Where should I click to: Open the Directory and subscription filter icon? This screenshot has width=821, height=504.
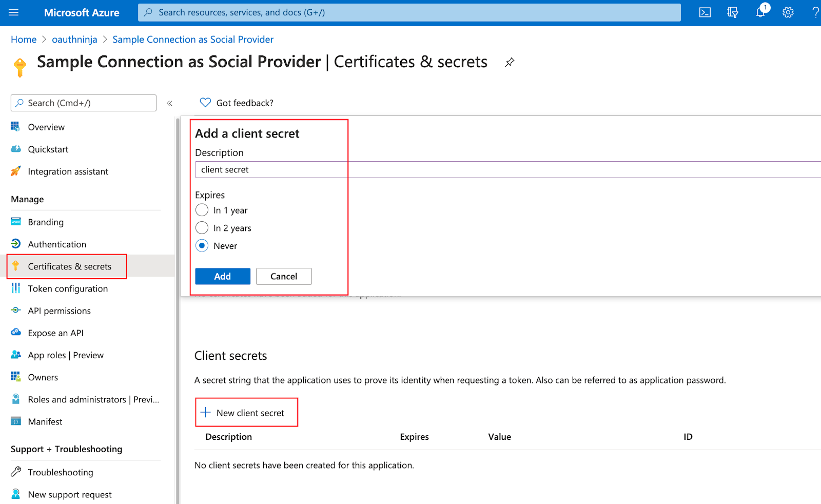coord(733,12)
